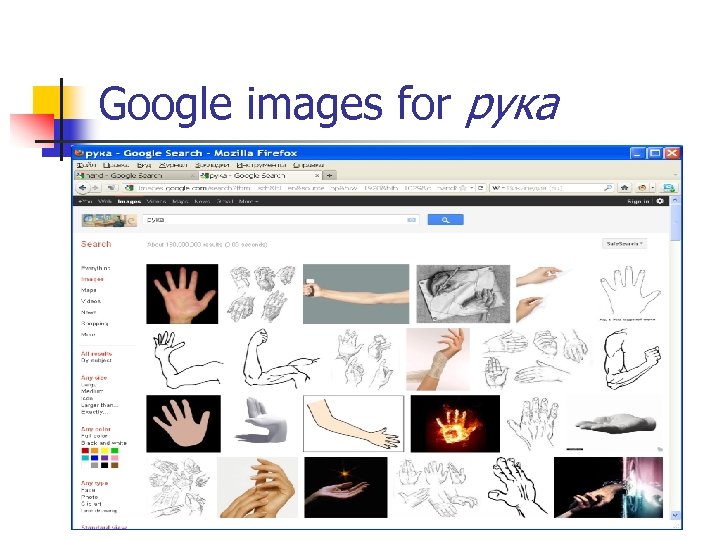Click the page scrollbar down arrow

click(x=675, y=516)
